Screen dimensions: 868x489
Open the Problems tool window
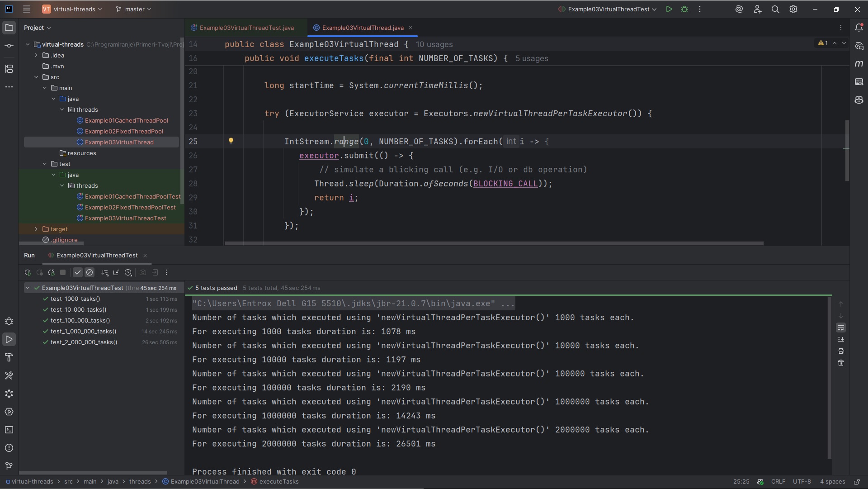(9, 448)
